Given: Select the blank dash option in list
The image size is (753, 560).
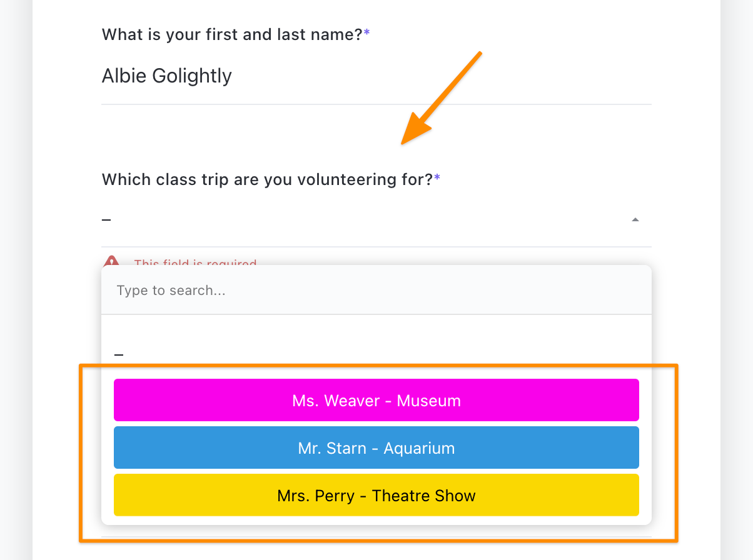Looking at the screenshot, I should click(x=119, y=354).
